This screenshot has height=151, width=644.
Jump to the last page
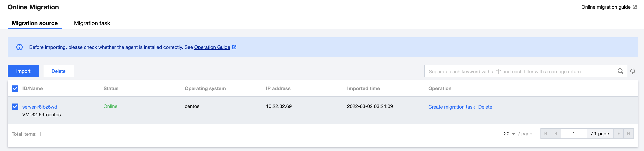click(628, 134)
